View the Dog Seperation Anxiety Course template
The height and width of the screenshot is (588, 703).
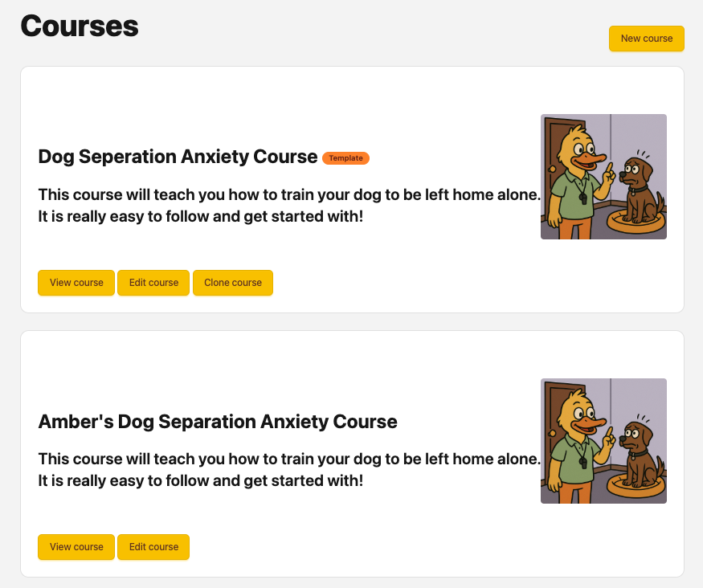tap(76, 283)
